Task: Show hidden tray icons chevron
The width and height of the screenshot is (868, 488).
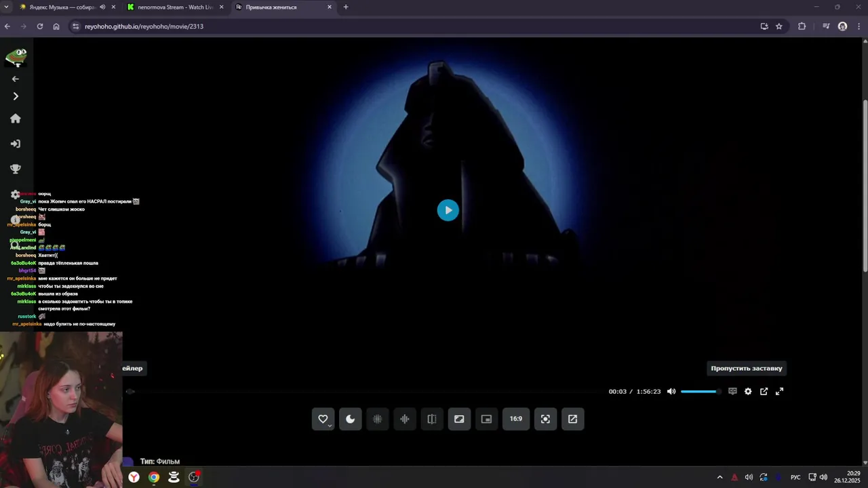Action: (x=719, y=477)
